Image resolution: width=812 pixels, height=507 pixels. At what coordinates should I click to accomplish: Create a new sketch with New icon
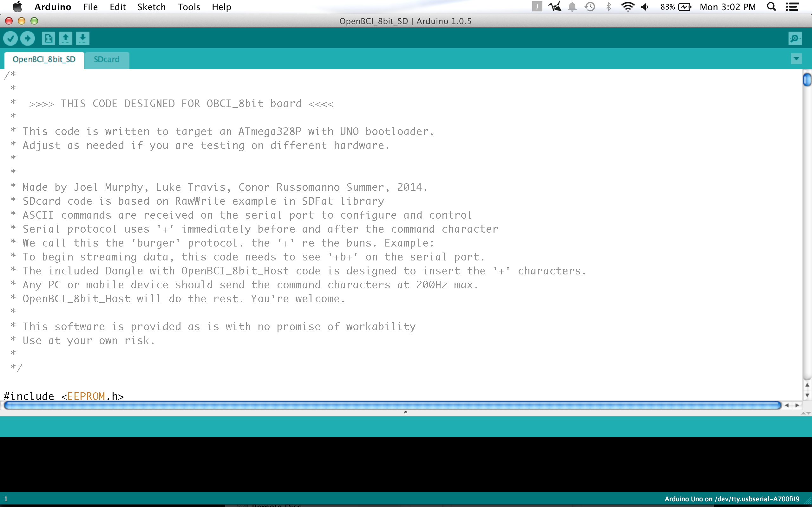48,38
